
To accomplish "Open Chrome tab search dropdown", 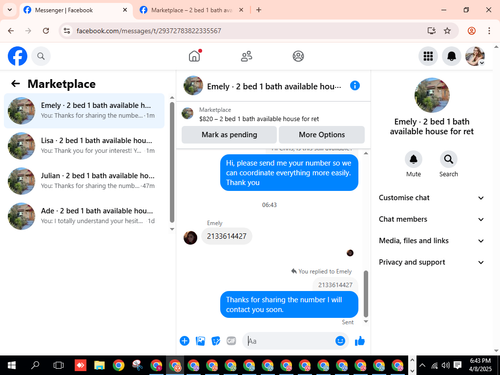I will (x=10, y=10).
